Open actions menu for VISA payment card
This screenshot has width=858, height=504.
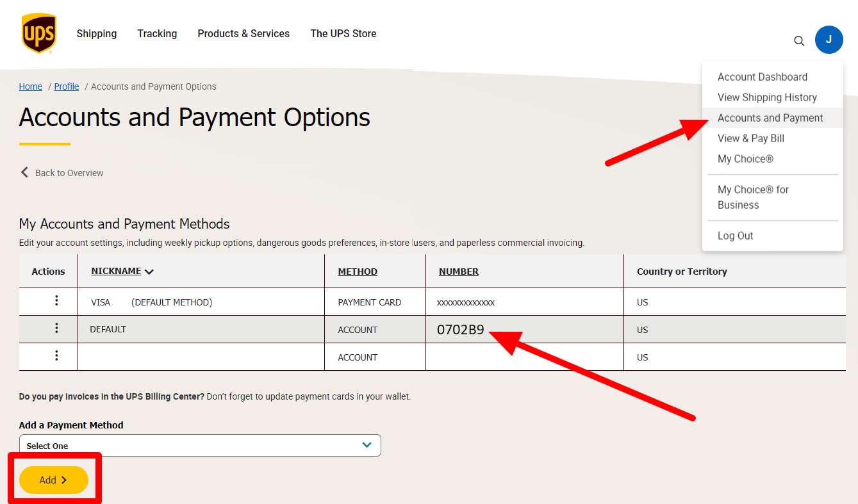click(56, 301)
